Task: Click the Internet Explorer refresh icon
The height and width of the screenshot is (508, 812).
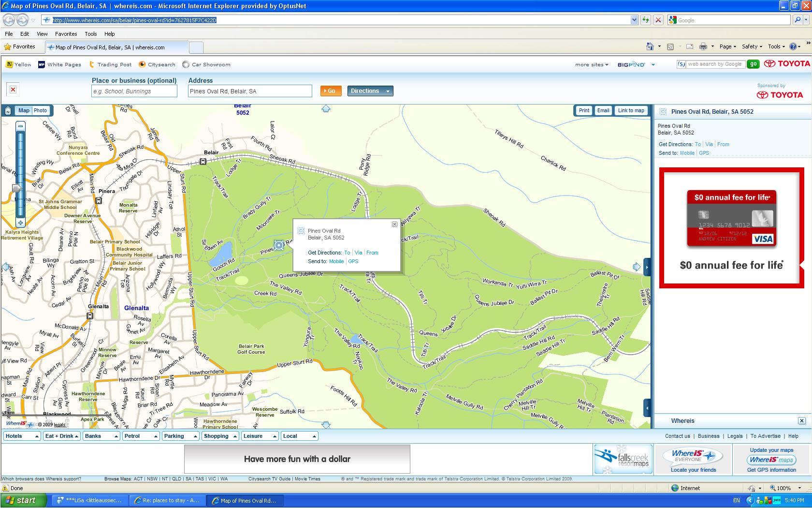Action: click(x=645, y=20)
